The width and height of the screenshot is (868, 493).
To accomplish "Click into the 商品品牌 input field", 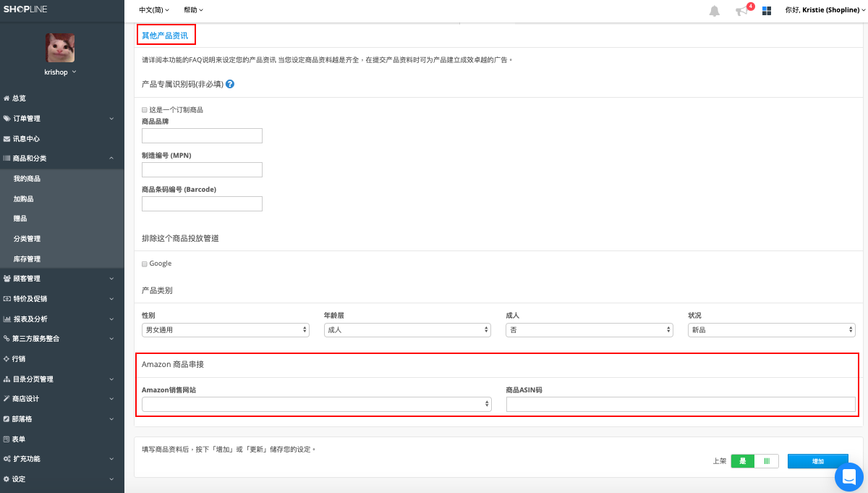I will 202,135.
